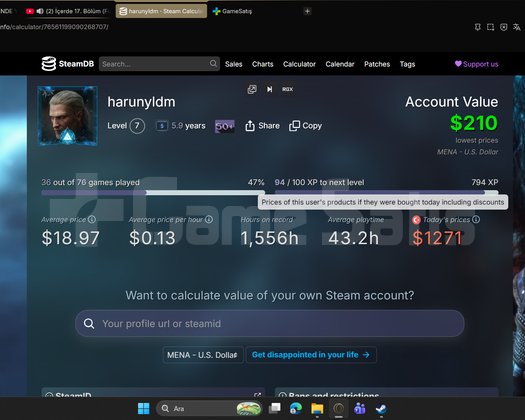
Task: Open the Calculator menu item
Action: 299,64
